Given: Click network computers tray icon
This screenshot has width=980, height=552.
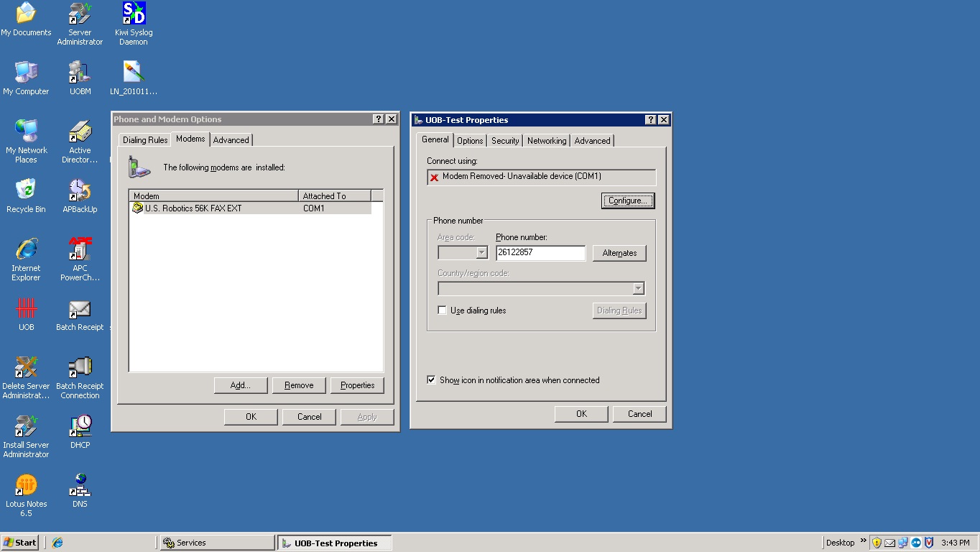Looking at the screenshot, I should [902, 543].
